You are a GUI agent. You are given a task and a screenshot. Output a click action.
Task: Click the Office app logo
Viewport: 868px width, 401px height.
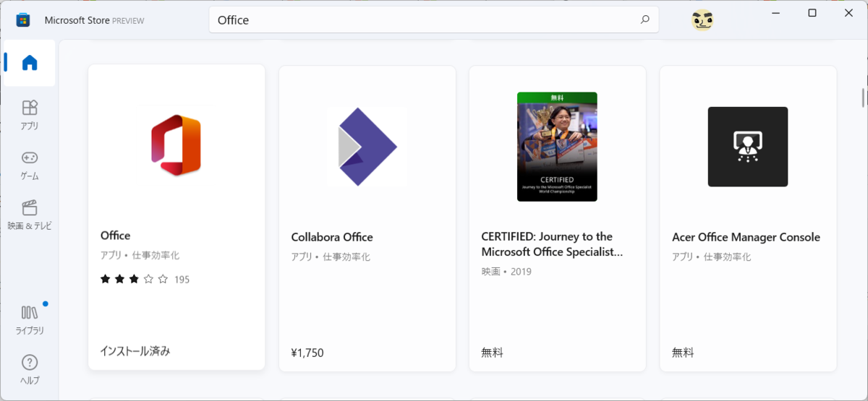[176, 145]
